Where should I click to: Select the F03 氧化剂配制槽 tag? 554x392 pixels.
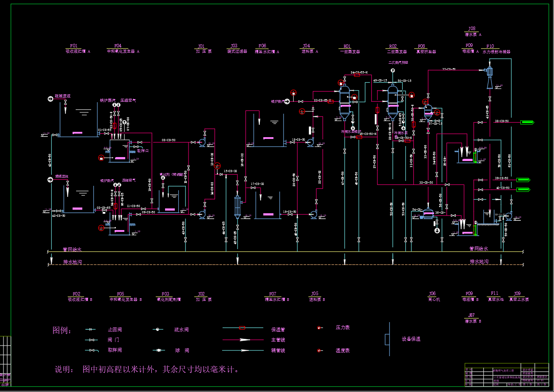click(x=169, y=296)
